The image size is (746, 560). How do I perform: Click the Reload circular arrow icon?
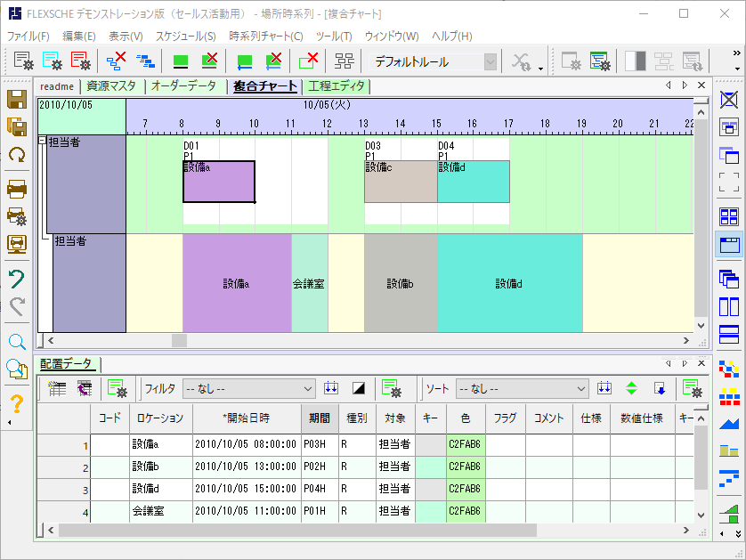[16, 155]
